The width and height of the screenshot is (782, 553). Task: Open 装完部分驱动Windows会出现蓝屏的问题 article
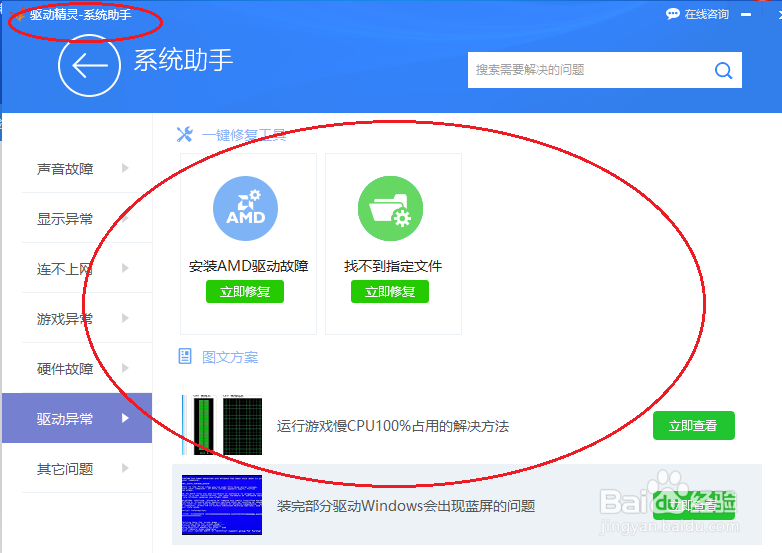(x=406, y=506)
